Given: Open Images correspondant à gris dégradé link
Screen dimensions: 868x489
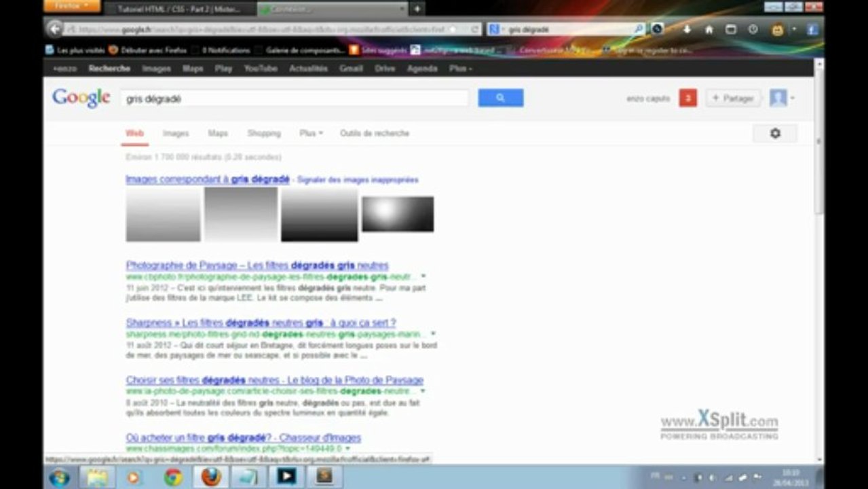Looking at the screenshot, I should click(208, 179).
